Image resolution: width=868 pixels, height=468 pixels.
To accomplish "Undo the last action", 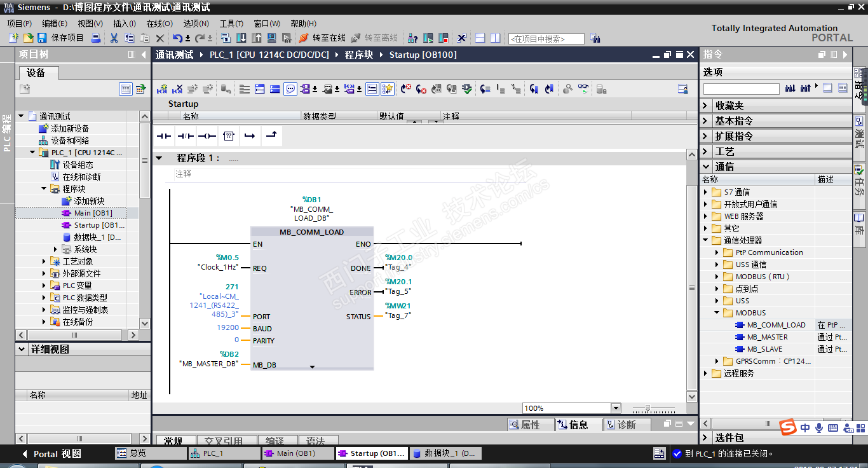I will pyautogui.click(x=177, y=38).
